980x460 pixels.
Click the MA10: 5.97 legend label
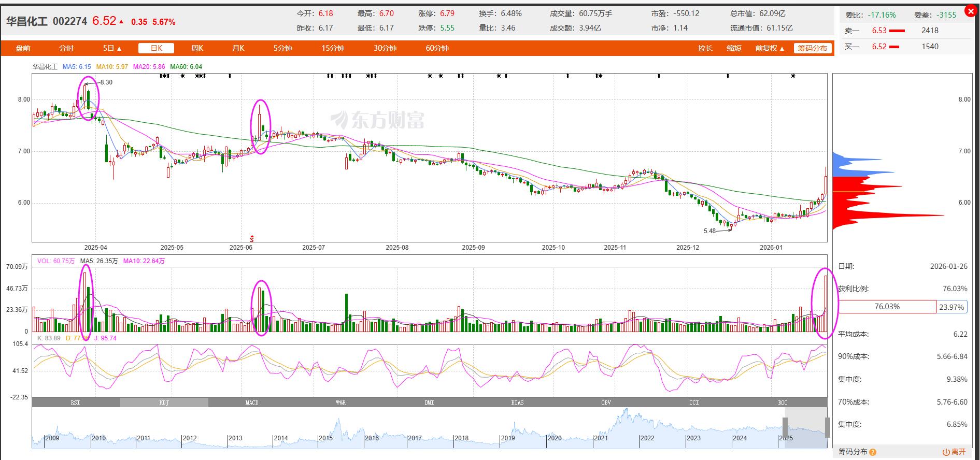click(x=112, y=67)
